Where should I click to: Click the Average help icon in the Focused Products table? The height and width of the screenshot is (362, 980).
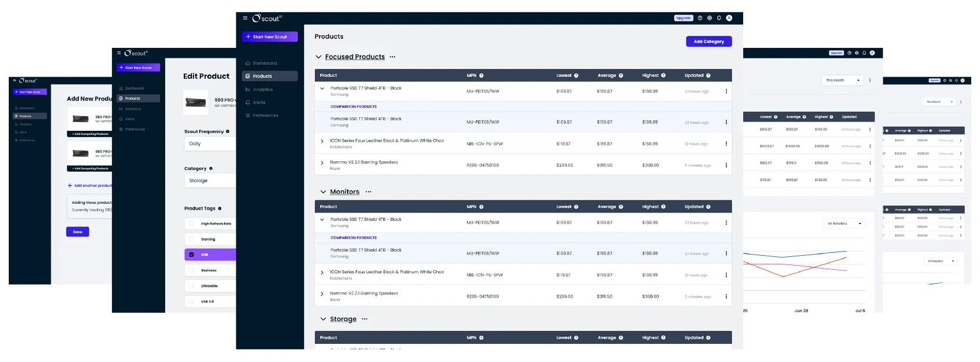[621, 75]
